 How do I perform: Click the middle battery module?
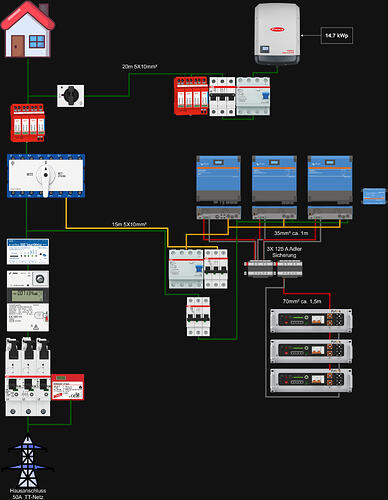click(311, 351)
